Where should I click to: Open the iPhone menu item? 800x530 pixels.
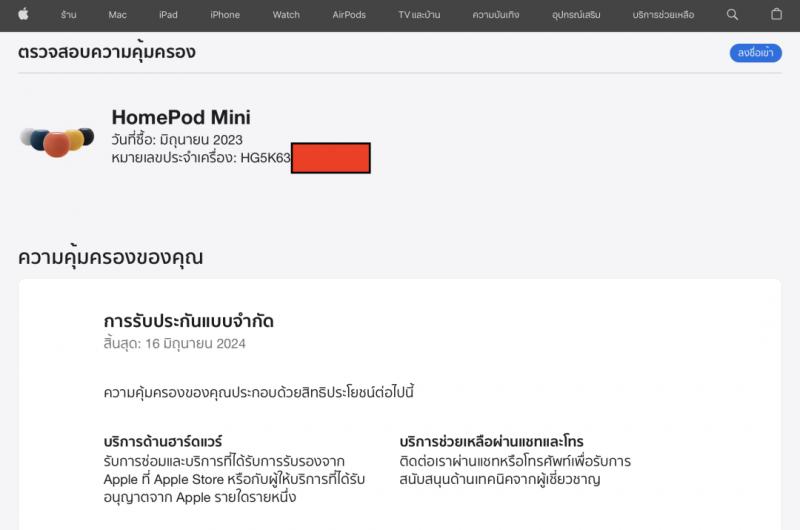coord(225,15)
